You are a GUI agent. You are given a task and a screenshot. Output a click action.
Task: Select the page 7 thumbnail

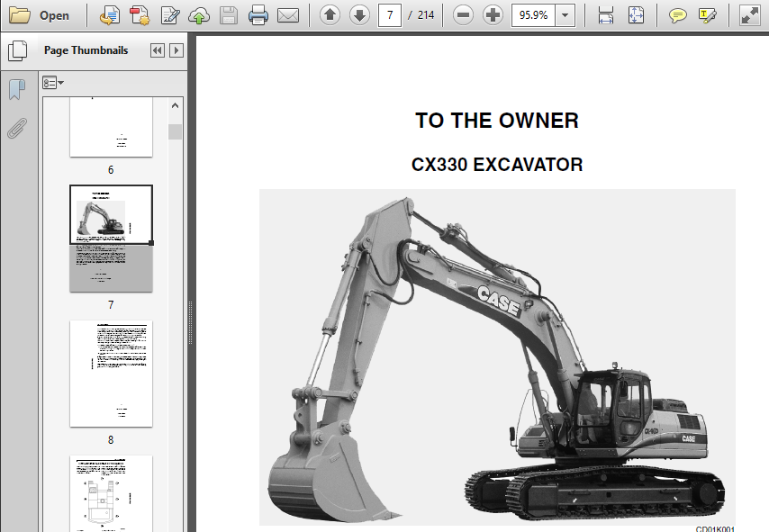click(111, 239)
